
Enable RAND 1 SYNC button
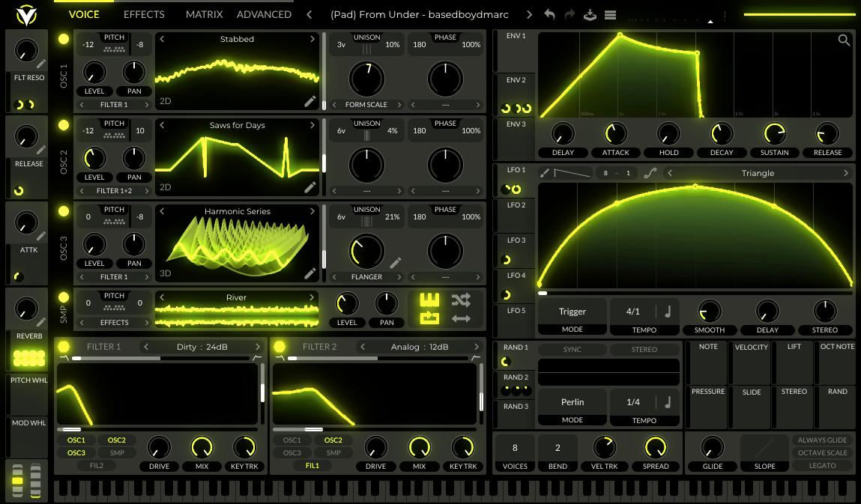(x=573, y=350)
